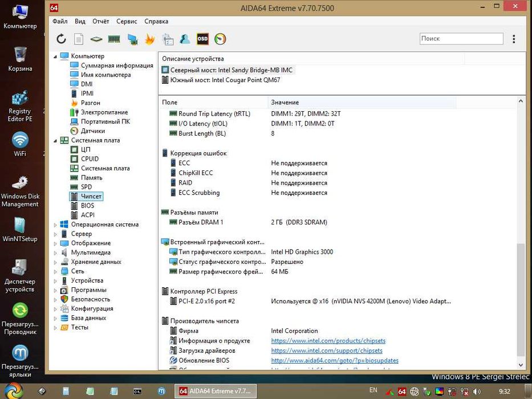This screenshot has width=532, height=399.
Task: Click the details list scroll up arrow
Action: tap(521, 101)
